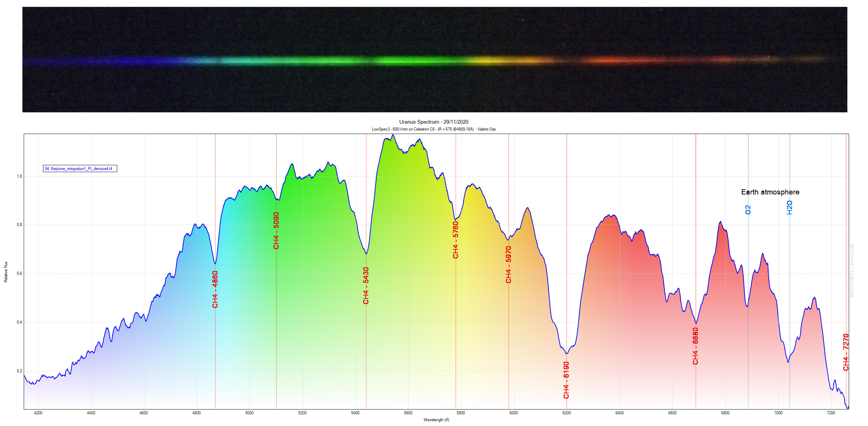This screenshot has width=868, height=426.
Task: Click the 0.4 relative flux tick label
Action: point(19,322)
